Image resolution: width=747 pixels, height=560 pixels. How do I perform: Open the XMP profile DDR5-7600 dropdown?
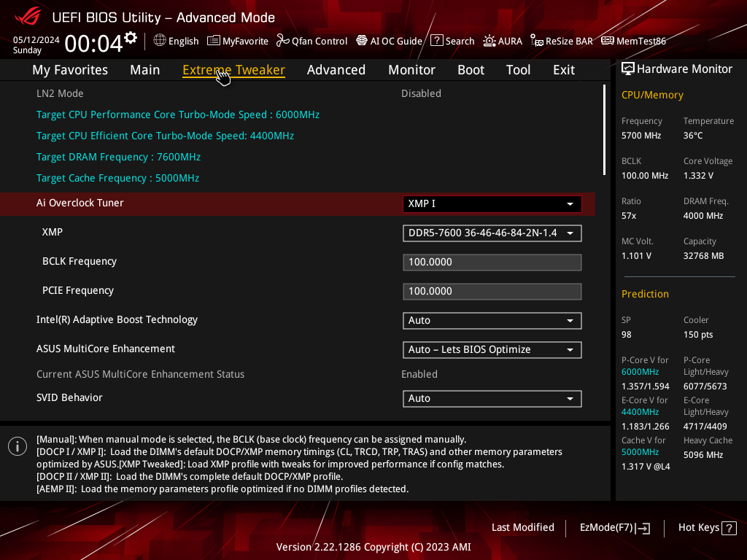pos(492,233)
